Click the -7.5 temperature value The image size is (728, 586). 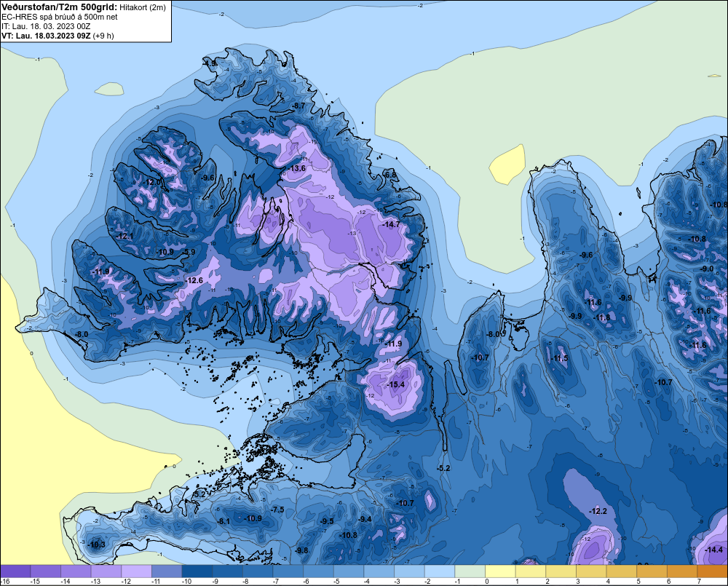[277, 510]
